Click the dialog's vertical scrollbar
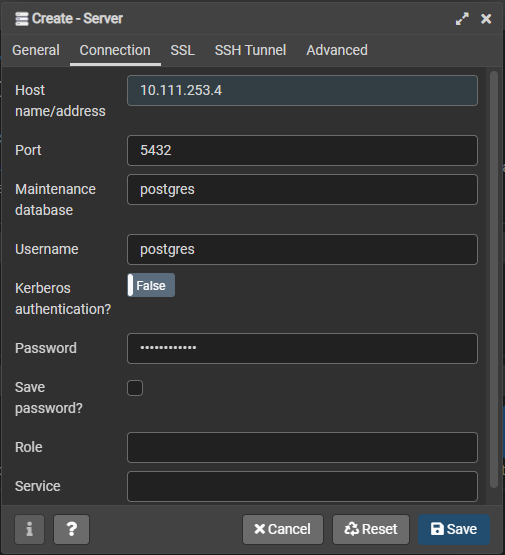Screen dimensions: 505x555 (x=494, y=280)
